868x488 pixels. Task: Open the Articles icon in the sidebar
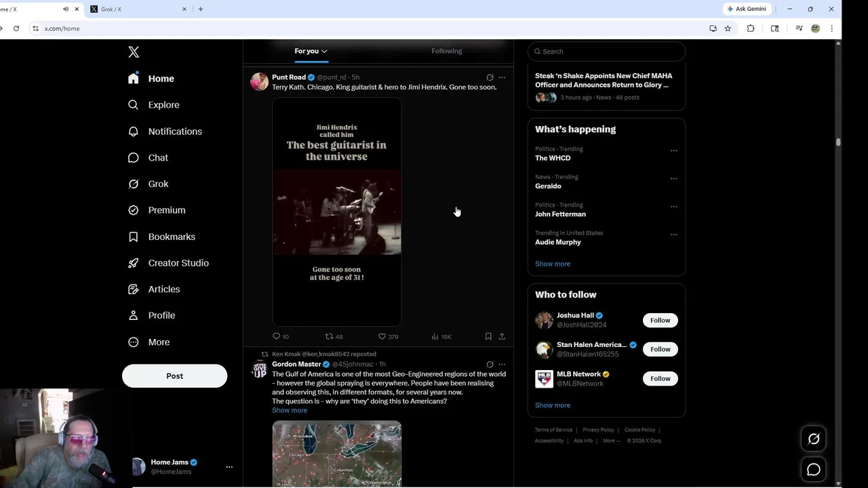coord(134,289)
